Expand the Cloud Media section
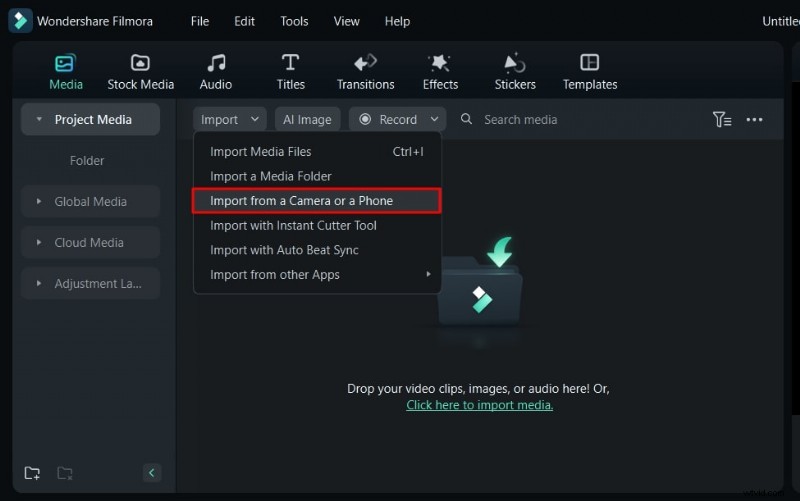800x501 pixels. coord(89,242)
